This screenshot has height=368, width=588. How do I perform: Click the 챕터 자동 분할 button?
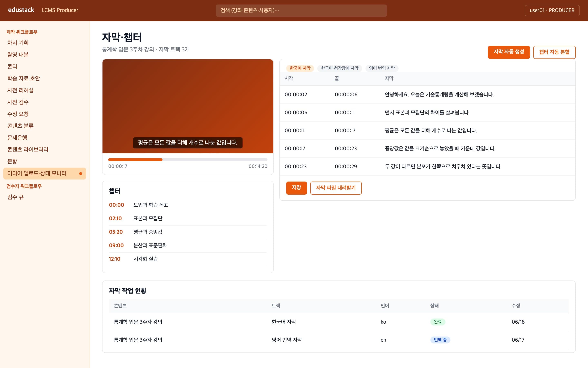pos(554,52)
